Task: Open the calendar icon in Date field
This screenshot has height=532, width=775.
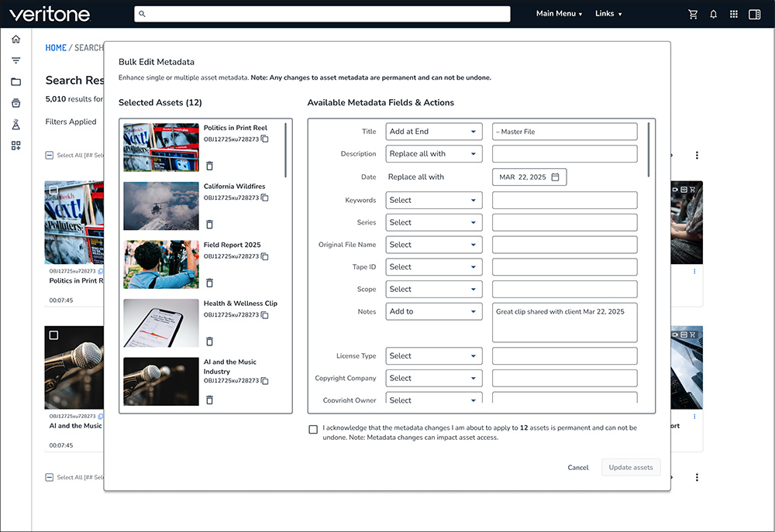Action: [555, 177]
